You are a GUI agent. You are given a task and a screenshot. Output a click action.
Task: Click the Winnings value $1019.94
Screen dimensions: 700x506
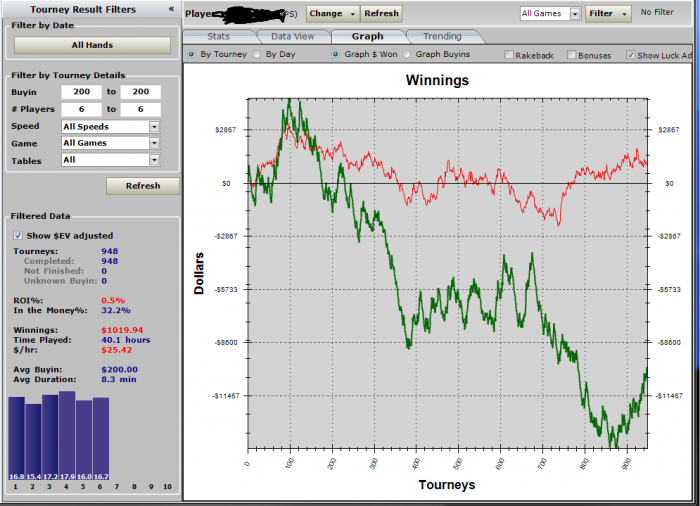tap(122, 330)
